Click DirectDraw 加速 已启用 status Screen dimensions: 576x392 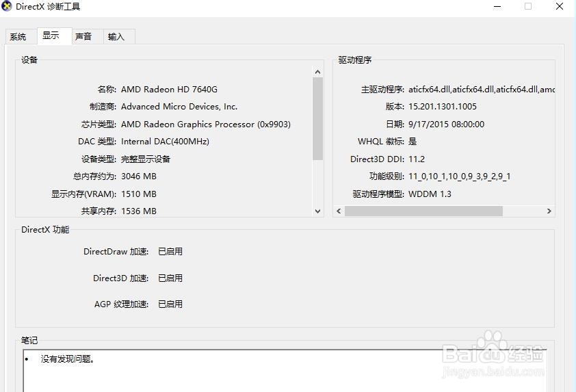click(x=170, y=252)
